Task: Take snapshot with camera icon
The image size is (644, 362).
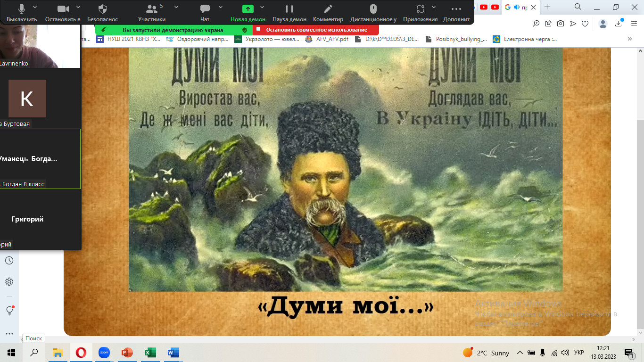Action: 561,24
